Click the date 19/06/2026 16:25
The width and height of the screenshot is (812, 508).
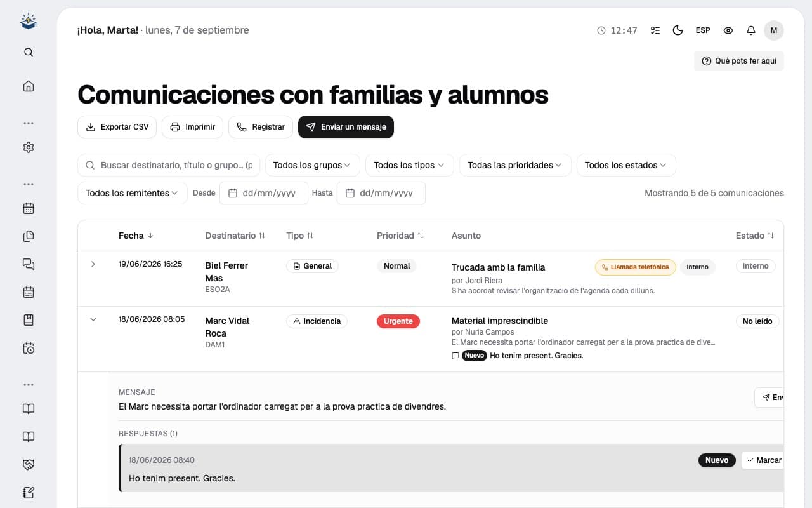pyautogui.click(x=150, y=264)
